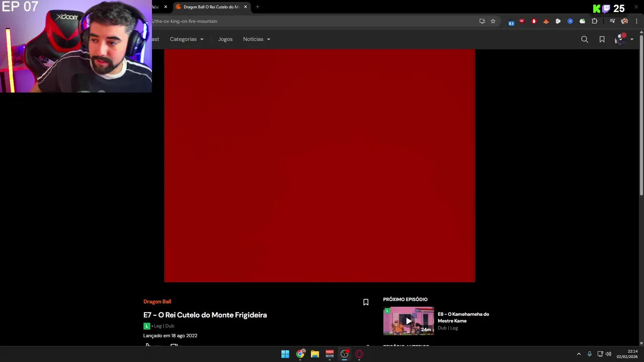Open 'E8 – O Kamehameha do Mestre Kame' title
The height and width of the screenshot is (362, 644).
(463, 317)
